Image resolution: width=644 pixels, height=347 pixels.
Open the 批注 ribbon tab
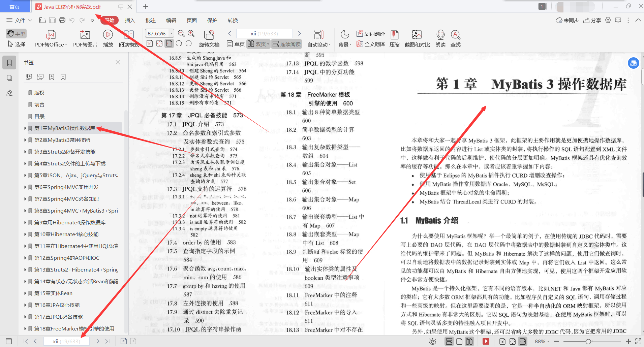151,20
